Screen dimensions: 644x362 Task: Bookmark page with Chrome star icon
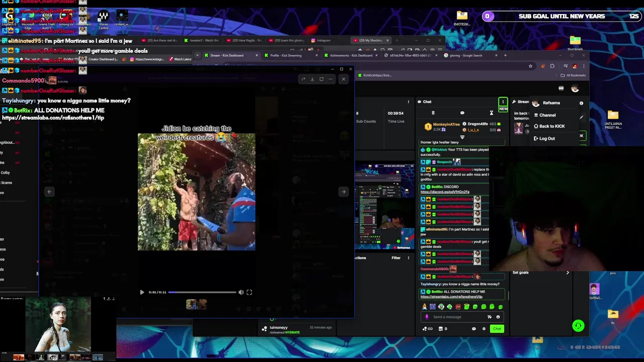click(530, 66)
